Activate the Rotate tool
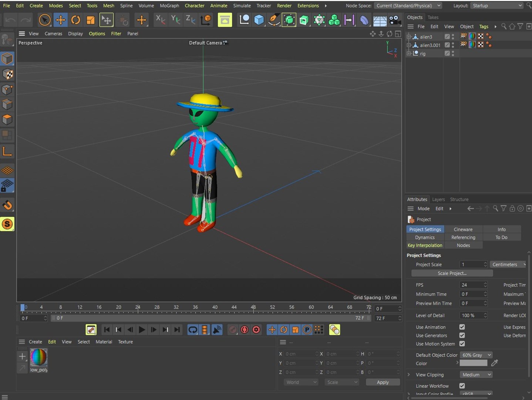532x400 pixels. tap(75, 20)
